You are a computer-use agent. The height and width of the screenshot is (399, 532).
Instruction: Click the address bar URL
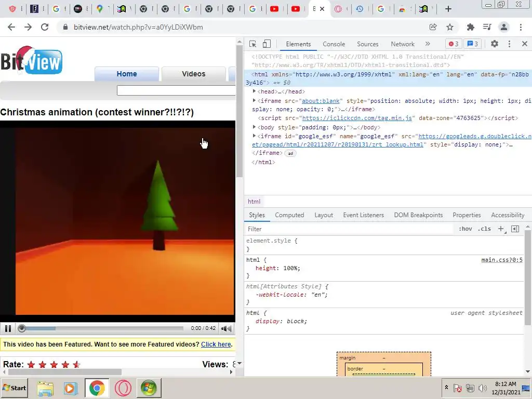138,27
